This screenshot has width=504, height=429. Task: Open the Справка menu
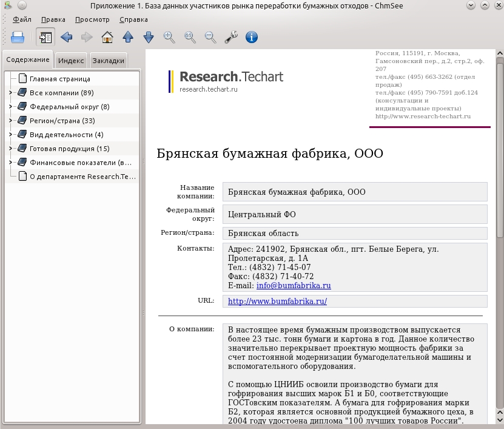[133, 19]
